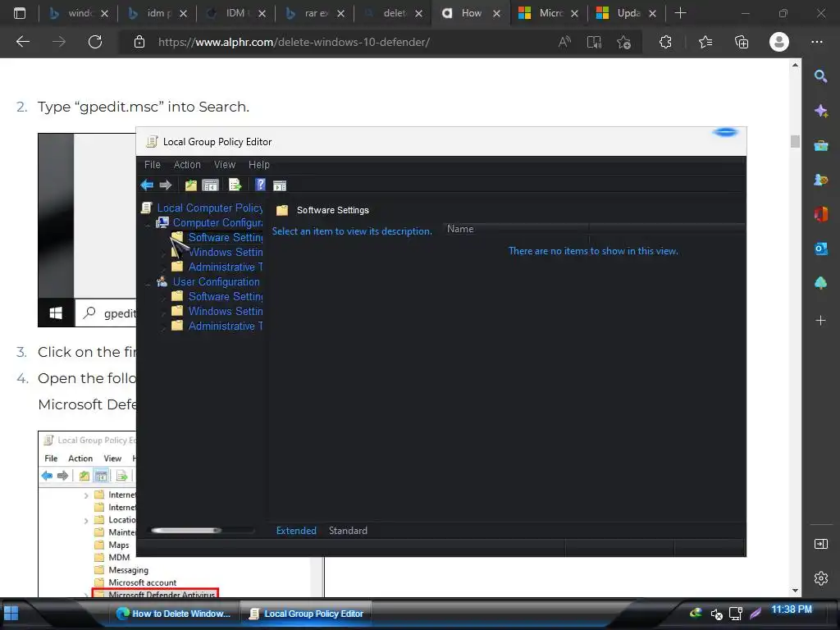Expand Windows Settings under User Configuration
Screen dimensions: 840x630
tap(164, 312)
